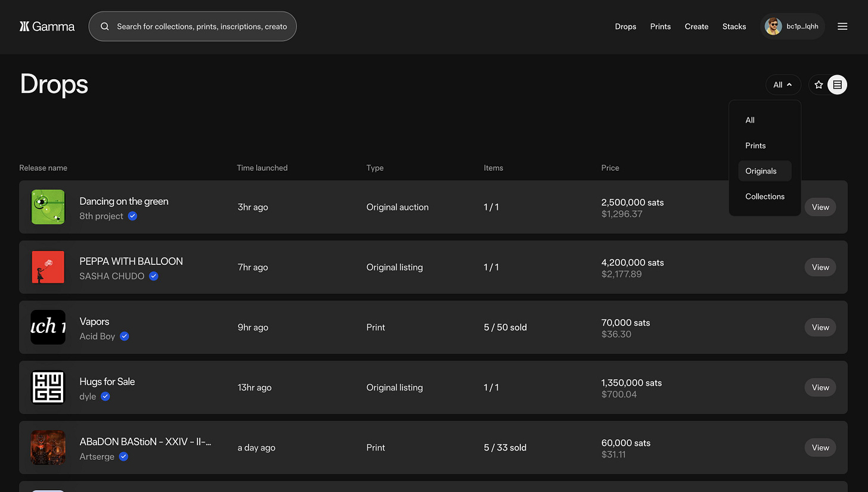868x492 pixels.
Task: Click the 60,000 sats price
Action: click(x=626, y=443)
